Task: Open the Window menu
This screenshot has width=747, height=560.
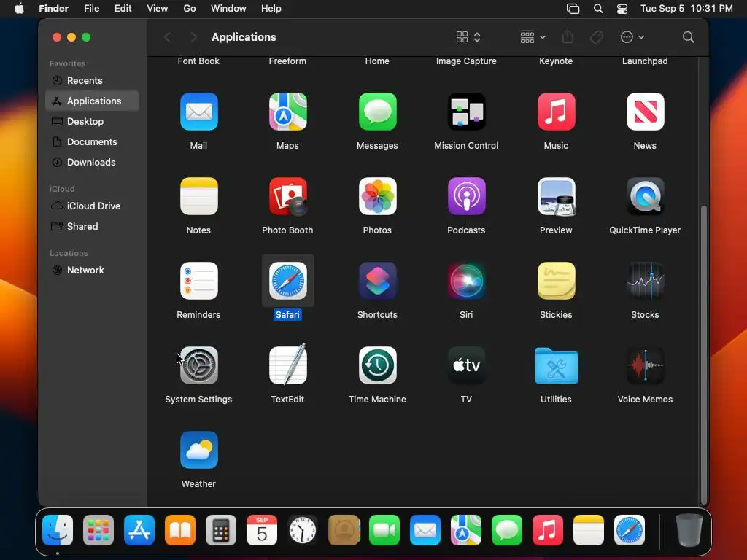Action: click(228, 9)
